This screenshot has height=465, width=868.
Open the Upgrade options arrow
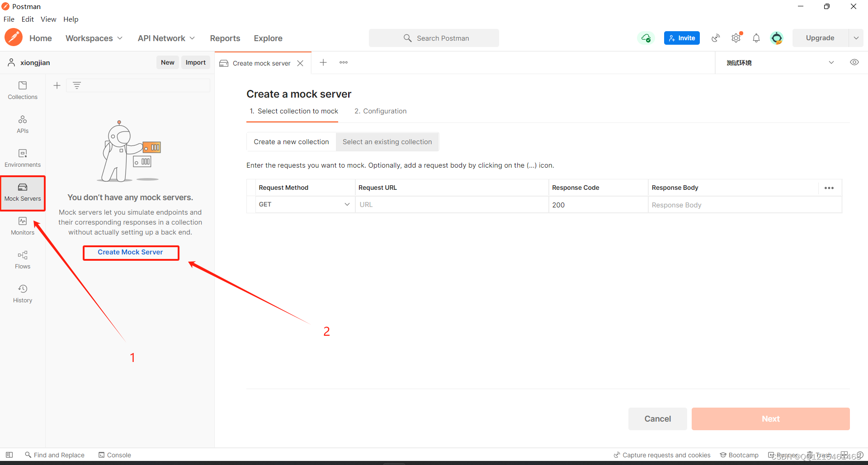tap(856, 38)
